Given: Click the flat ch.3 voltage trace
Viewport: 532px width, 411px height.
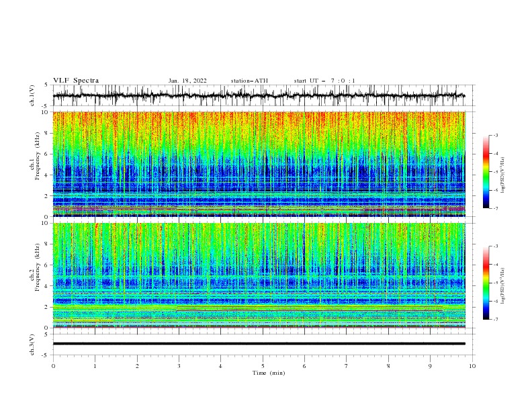Looking at the screenshot, I should click(259, 344).
